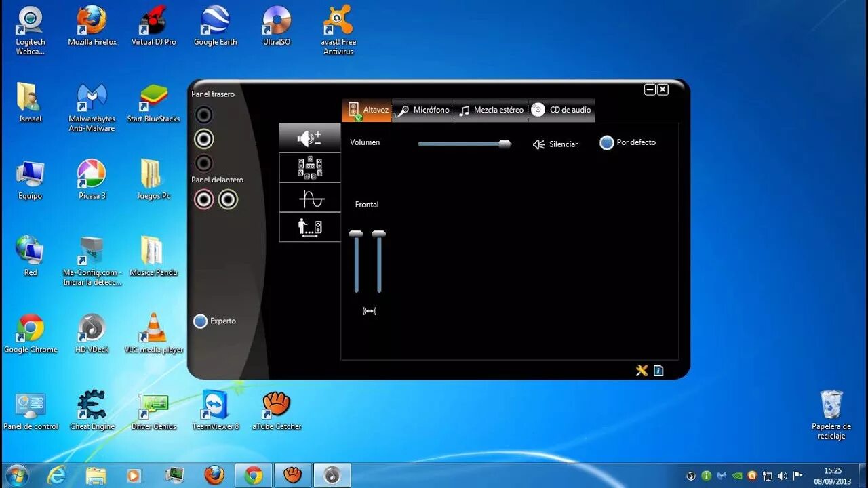Enable Experto mode
The image size is (868, 488).
[x=214, y=321]
